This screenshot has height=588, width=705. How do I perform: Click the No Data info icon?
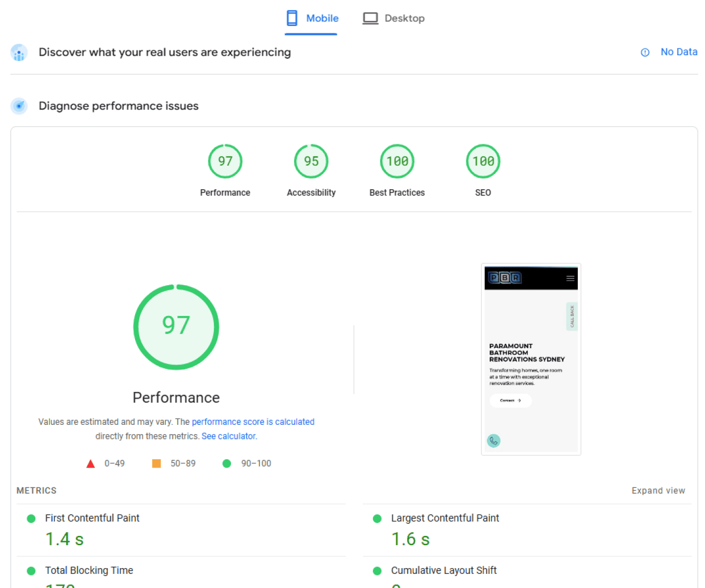point(645,52)
